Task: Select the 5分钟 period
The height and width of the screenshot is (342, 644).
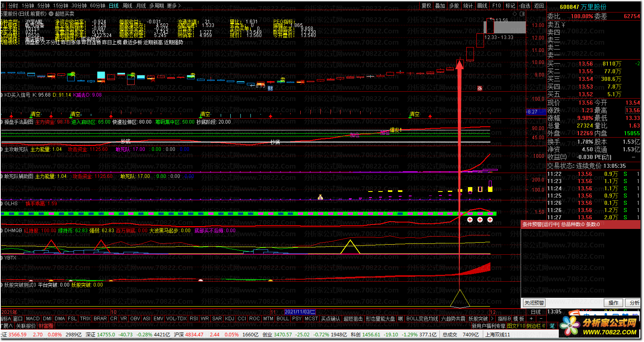Action: 43,6
